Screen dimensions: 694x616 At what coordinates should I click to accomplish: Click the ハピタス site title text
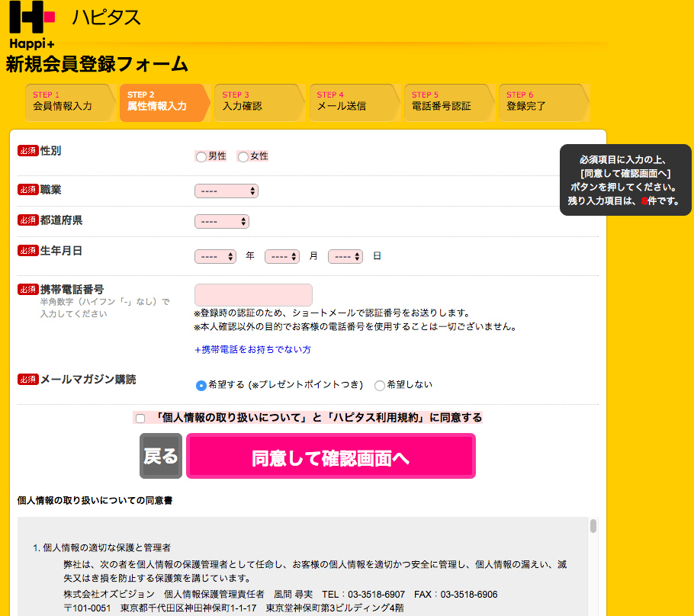(106, 18)
